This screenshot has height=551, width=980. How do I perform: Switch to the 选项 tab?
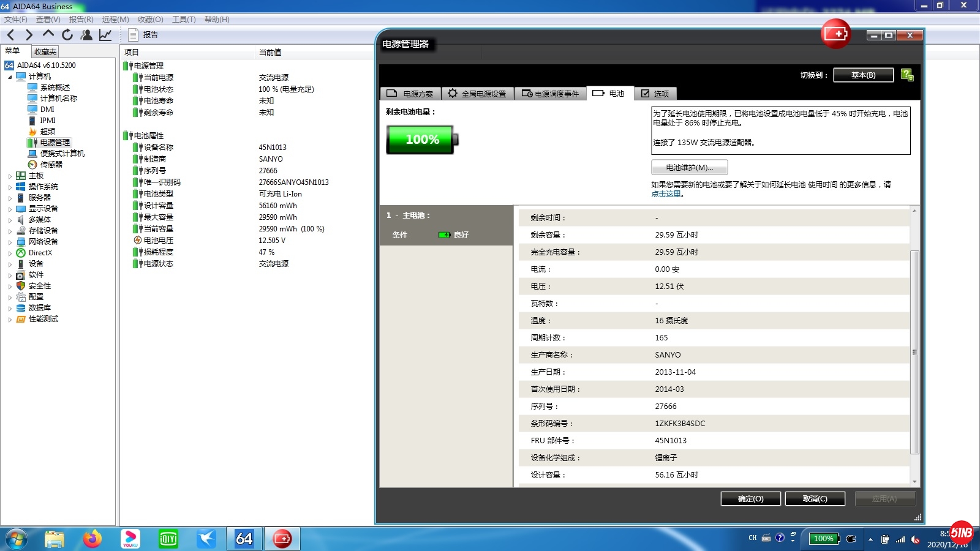(x=655, y=94)
